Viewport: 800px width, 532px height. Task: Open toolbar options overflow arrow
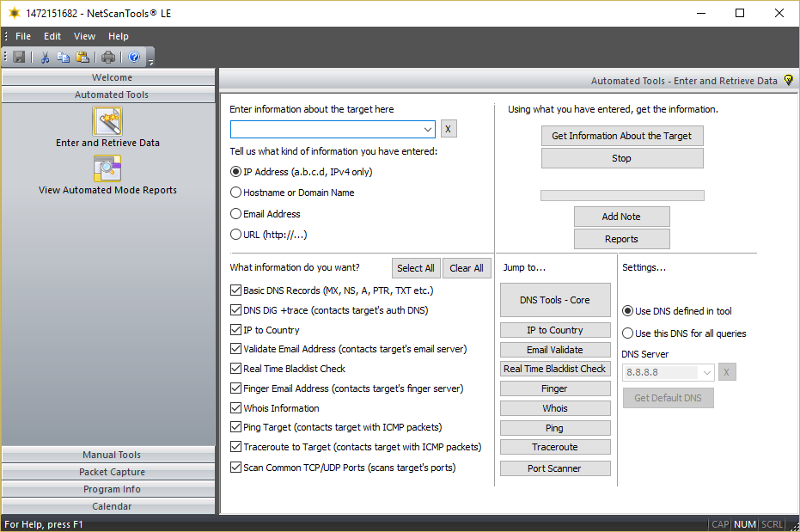[x=150, y=62]
